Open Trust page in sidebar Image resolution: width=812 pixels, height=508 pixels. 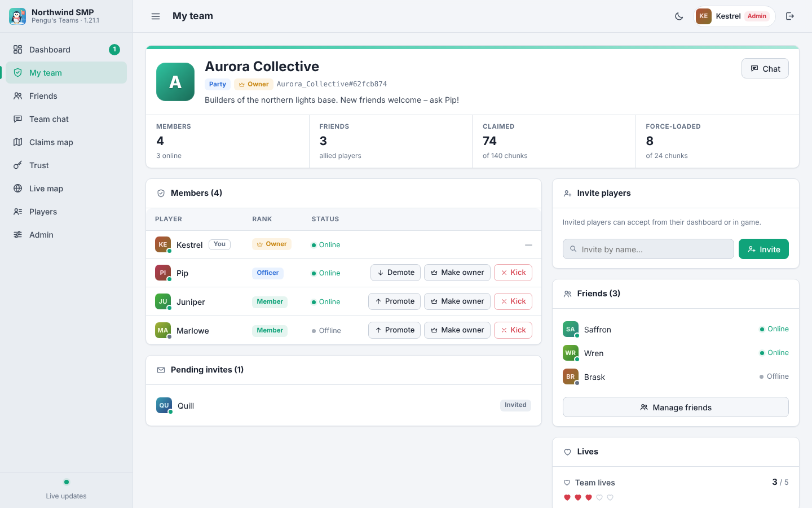coord(66,165)
